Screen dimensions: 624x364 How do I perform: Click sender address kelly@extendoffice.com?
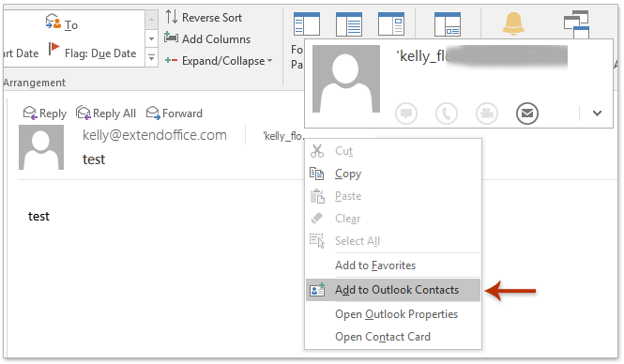click(x=155, y=135)
